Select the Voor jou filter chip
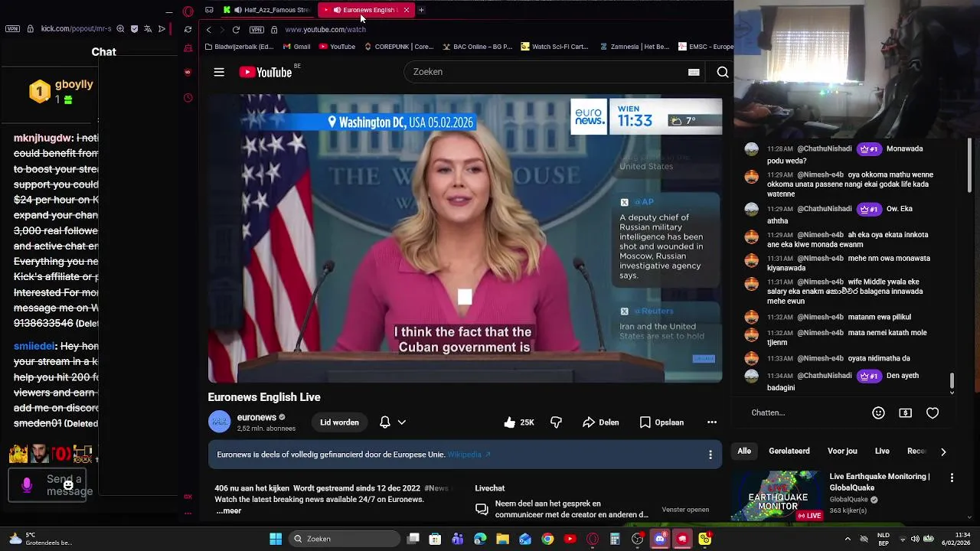This screenshot has width=980, height=551. click(843, 452)
